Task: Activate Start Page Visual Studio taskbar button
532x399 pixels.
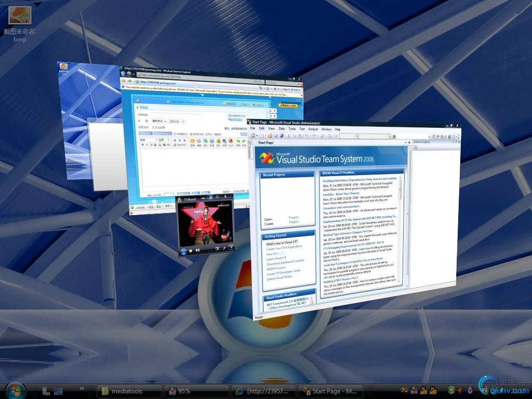Action: (x=330, y=391)
